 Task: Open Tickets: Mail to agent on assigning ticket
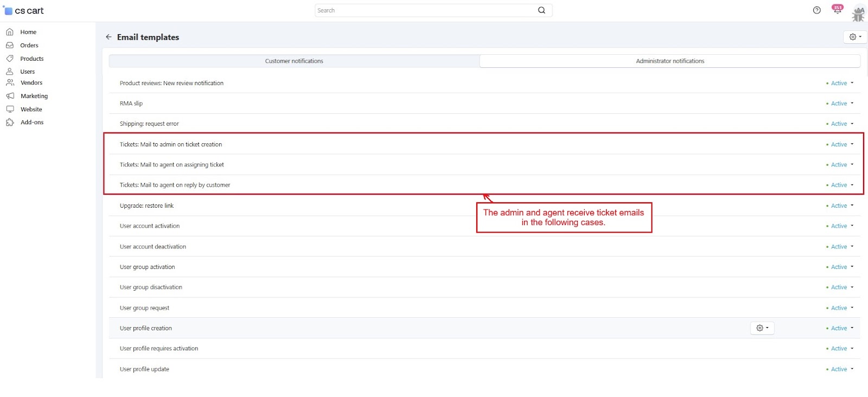[x=171, y=165]
